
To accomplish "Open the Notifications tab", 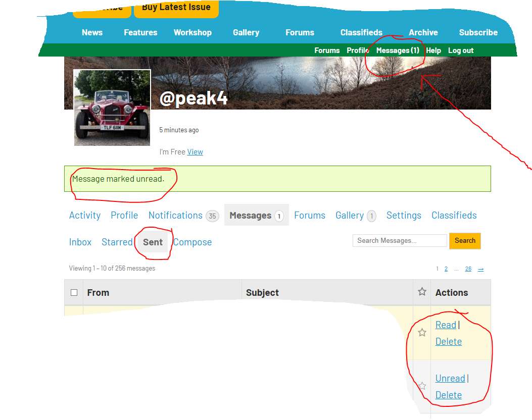I will pyautogui.click(x=183, y=215).
